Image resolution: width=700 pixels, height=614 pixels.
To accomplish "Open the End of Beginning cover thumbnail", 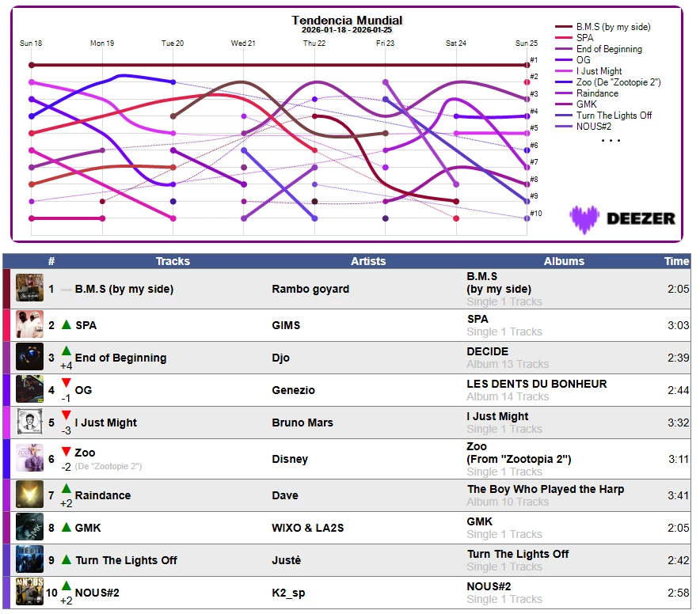I will click(x=29, y=357).
